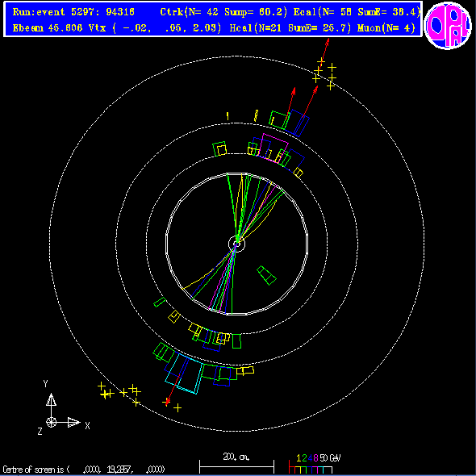The image size is (476, 476).
Task: Click the Ctrk(N= 42 Sump= 60.2) entry
Action: [x=223, y=12]
